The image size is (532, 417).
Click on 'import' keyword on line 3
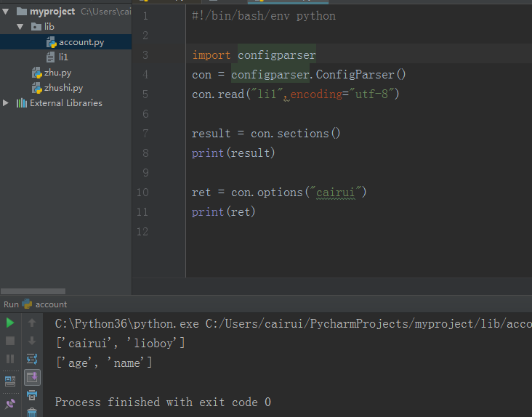[x=211, y=55]
